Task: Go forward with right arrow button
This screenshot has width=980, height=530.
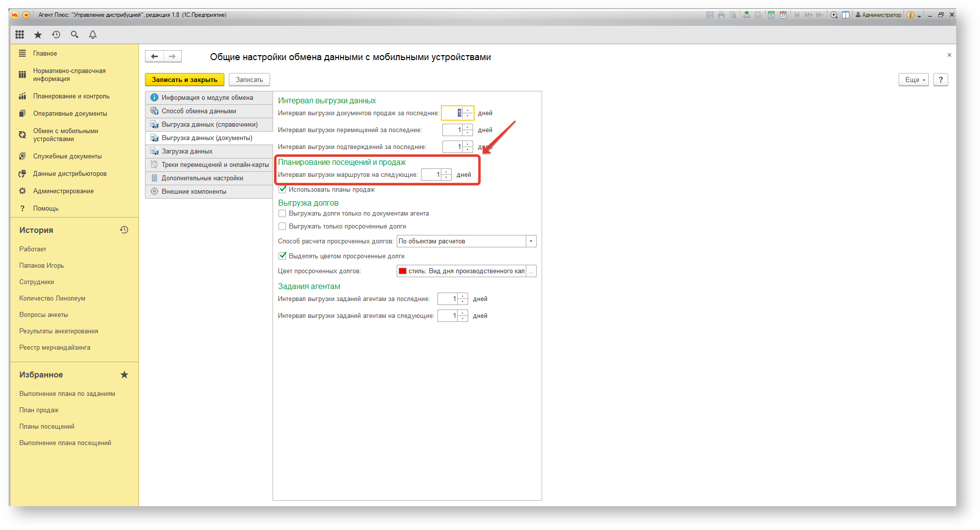Action: coord(172,57)
